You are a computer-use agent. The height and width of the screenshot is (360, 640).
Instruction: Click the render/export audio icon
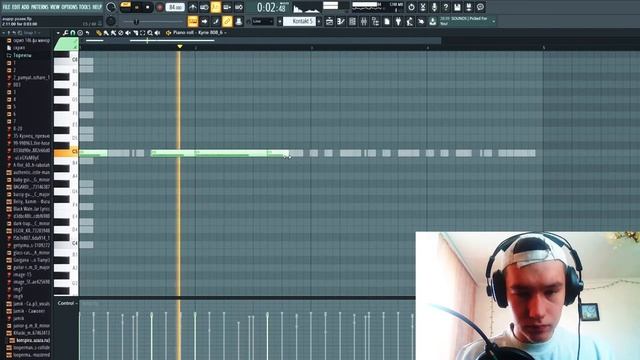469,7
